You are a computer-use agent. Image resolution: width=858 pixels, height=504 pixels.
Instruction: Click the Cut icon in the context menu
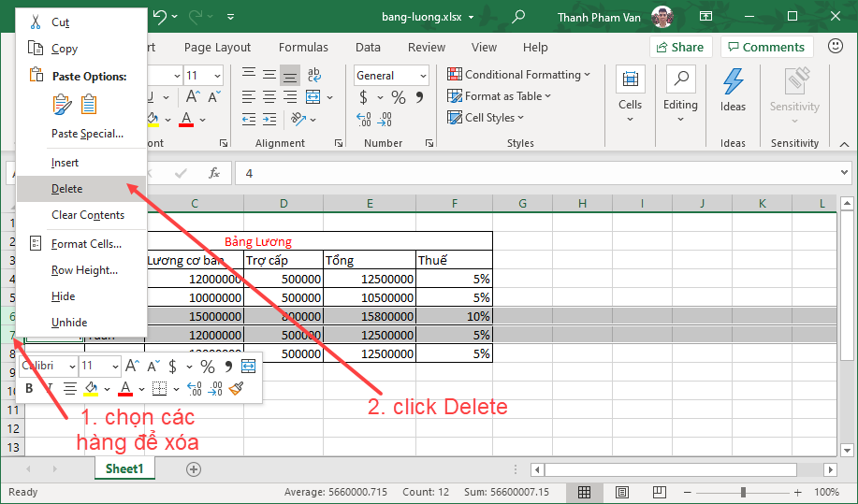pyautogui.click(x=36, y=22)
